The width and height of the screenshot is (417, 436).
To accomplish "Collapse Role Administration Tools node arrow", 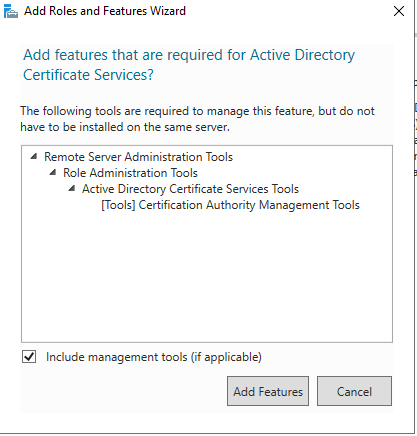I will [x=53, y=172].
